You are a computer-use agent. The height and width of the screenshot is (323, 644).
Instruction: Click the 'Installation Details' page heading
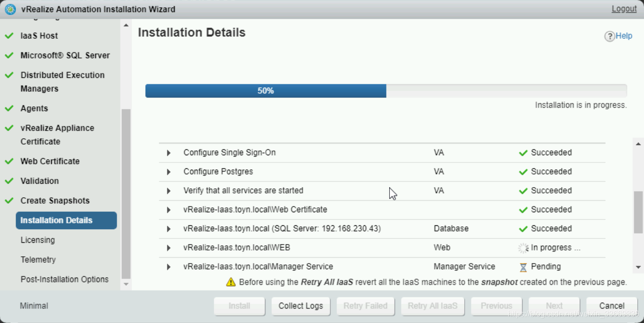pos(191,32)
